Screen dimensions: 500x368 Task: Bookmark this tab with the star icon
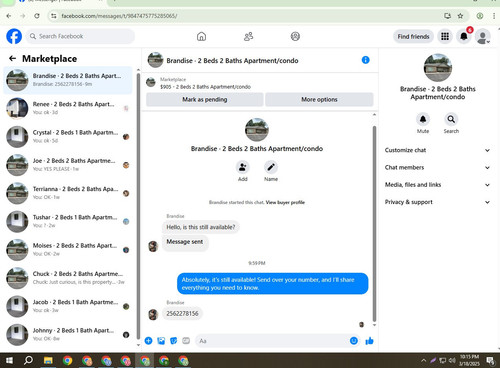tap(460, 16)
